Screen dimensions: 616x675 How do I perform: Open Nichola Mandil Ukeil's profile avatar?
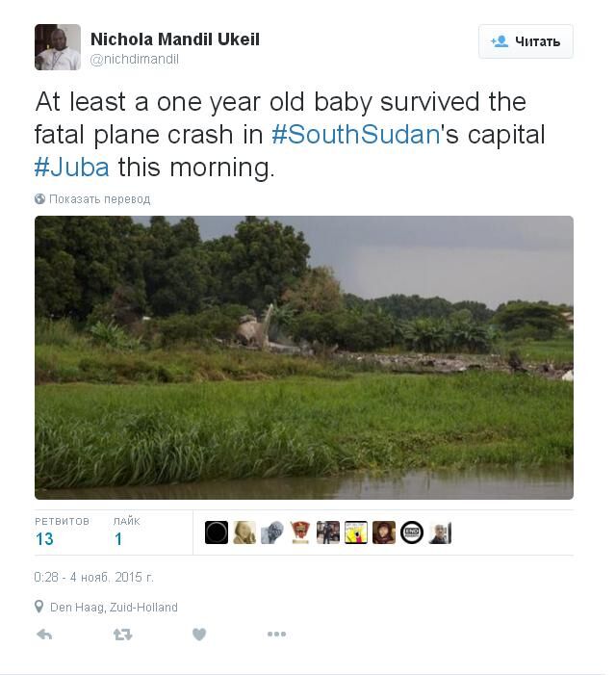pyautogui.click(x=58, y=47)
